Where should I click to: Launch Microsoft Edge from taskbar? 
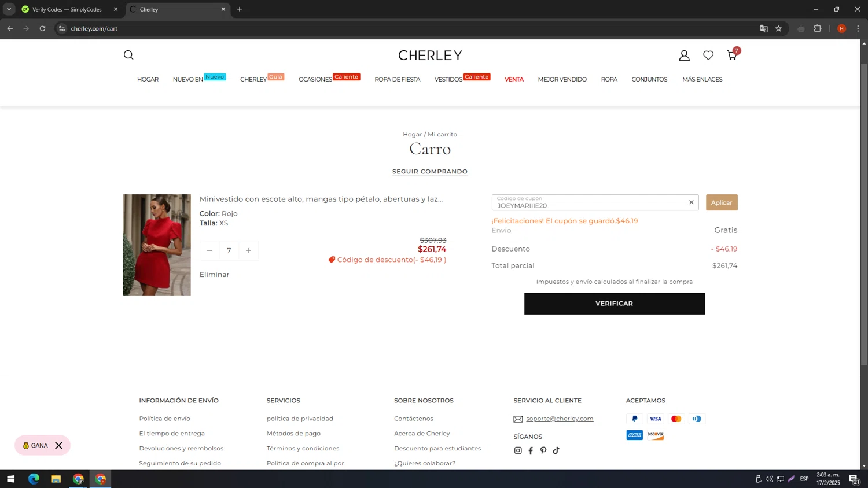[x=34, y=479]
